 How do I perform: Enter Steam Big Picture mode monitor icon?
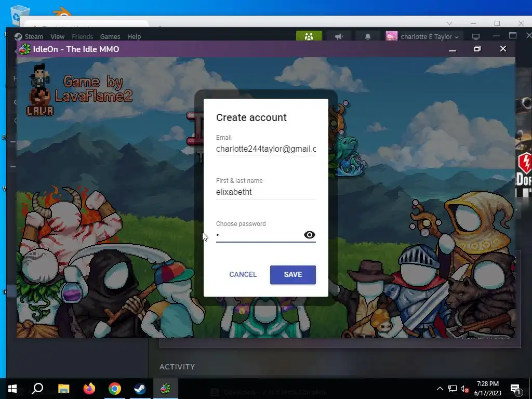tap(476, 36)
